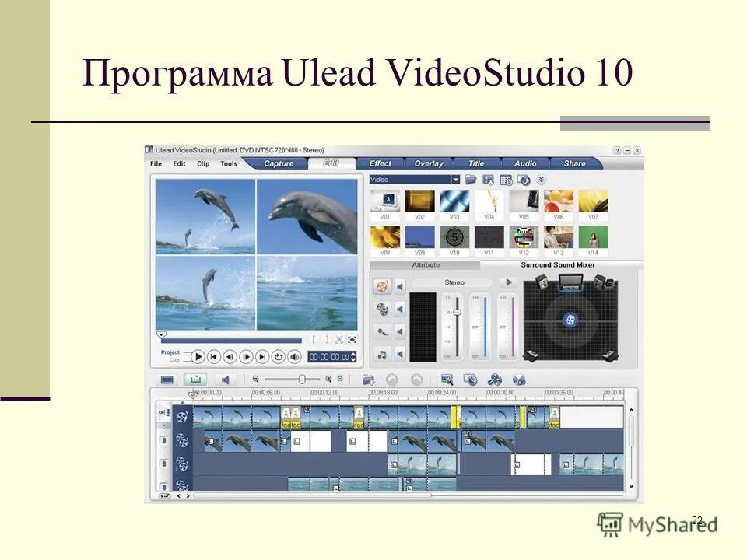Click the pink level slider in mixer
The height and width of the screenshot is (560, 747).
513,327
